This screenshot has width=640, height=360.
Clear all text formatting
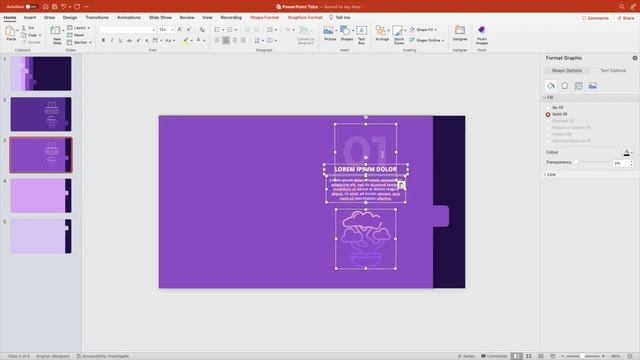(202, 30)
